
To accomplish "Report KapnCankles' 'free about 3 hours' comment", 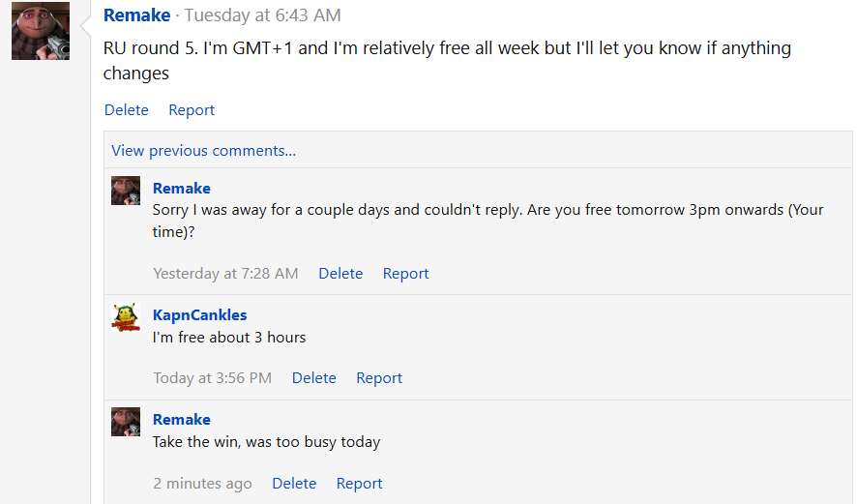I will click(x=379, y=377).
